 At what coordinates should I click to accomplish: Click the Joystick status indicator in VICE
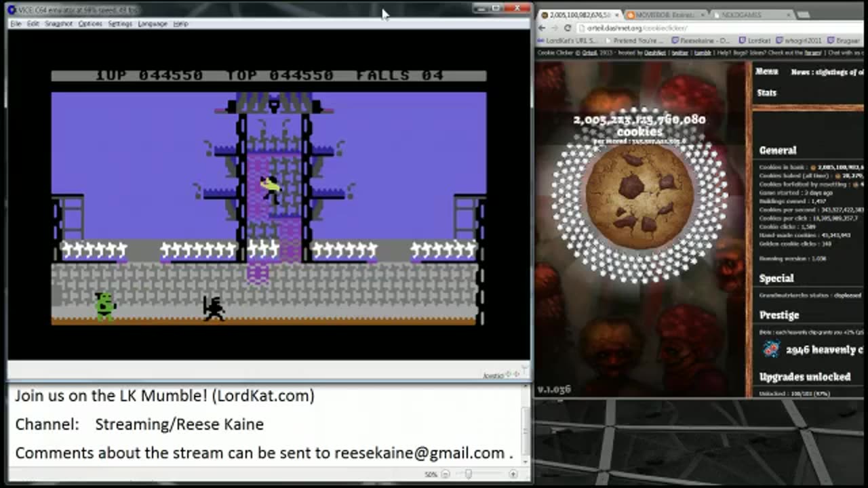click(500, 375)
